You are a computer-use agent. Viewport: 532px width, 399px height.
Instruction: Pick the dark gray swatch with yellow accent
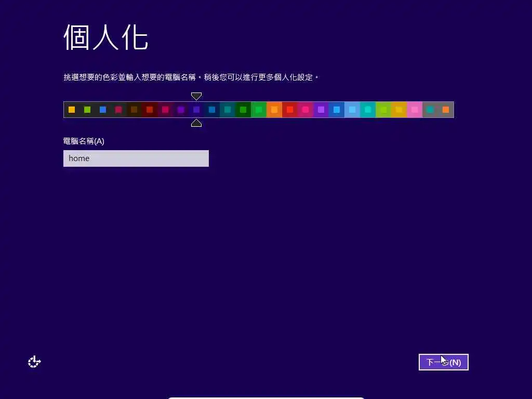click(x=72, y=110)
